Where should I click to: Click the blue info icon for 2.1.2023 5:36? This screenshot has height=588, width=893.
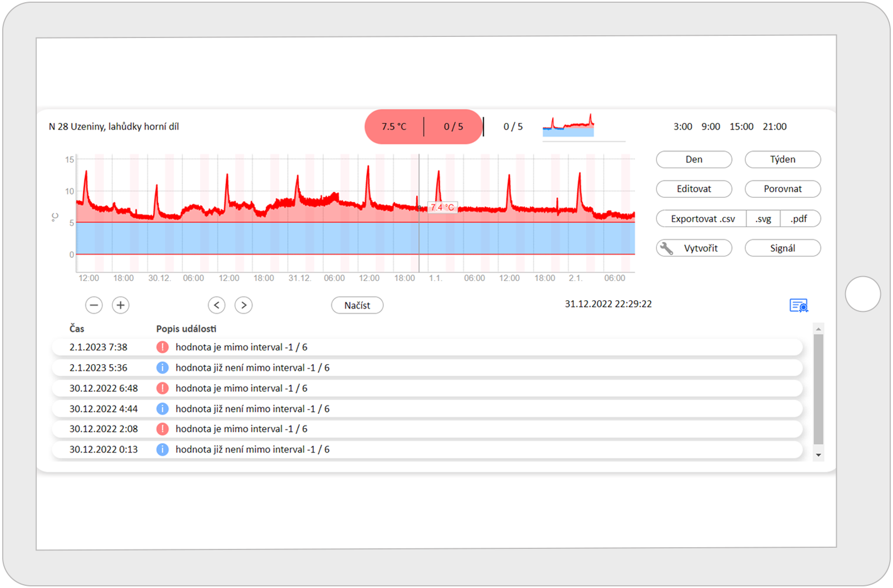pos(162,368)
